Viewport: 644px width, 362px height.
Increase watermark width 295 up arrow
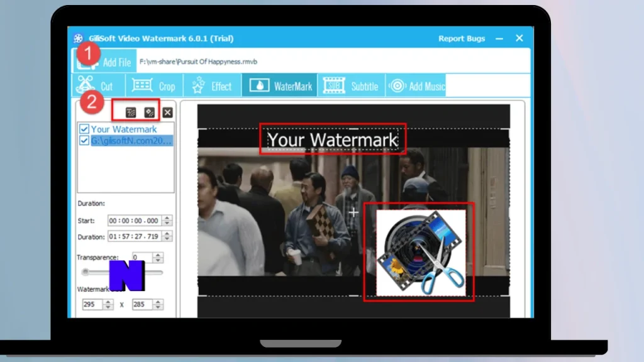coord(108,302)
